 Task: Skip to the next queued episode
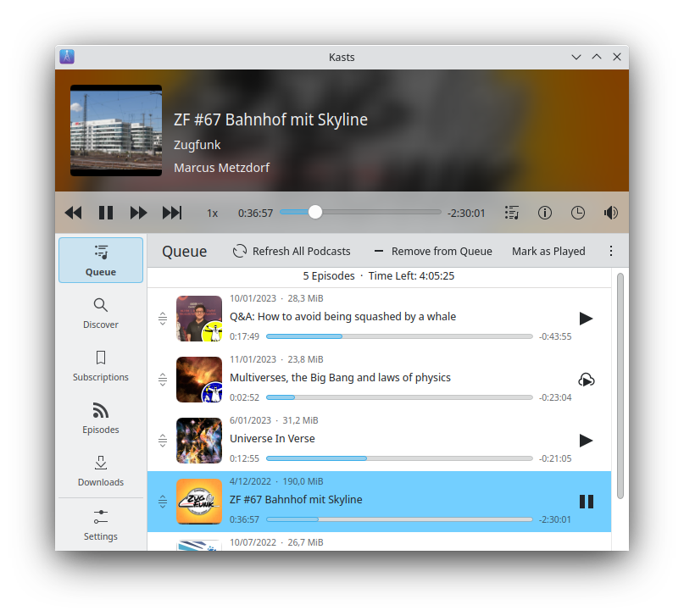(x=172, y=214)
